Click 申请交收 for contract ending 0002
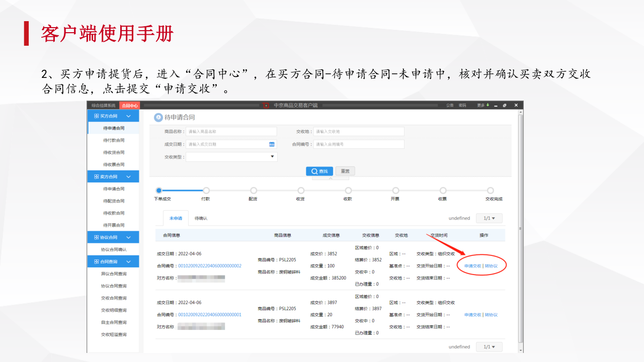This screenshot has height=362, width=644. pyautogui.click(x=473, y=266)
